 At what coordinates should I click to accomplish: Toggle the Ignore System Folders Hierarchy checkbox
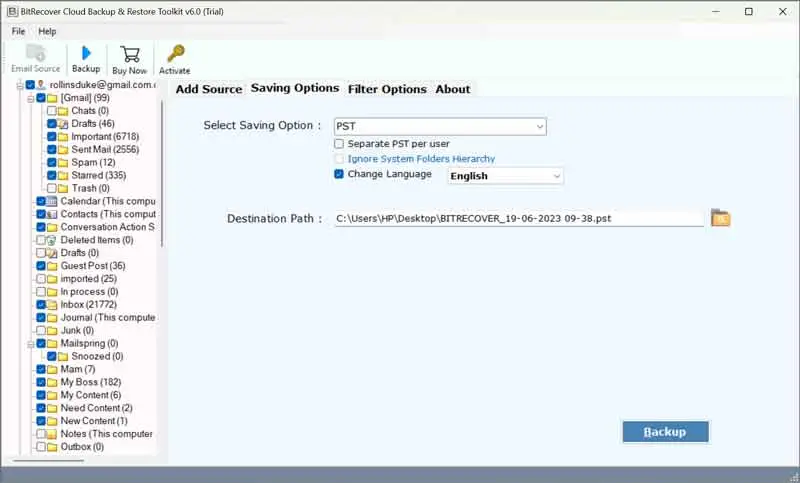click(339, 159)
